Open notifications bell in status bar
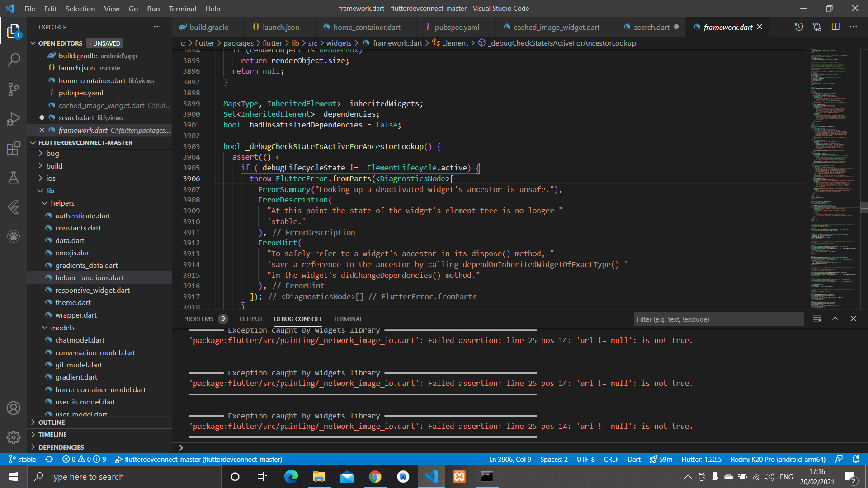This screenshot has width=868, height=488. coord(856,459)
